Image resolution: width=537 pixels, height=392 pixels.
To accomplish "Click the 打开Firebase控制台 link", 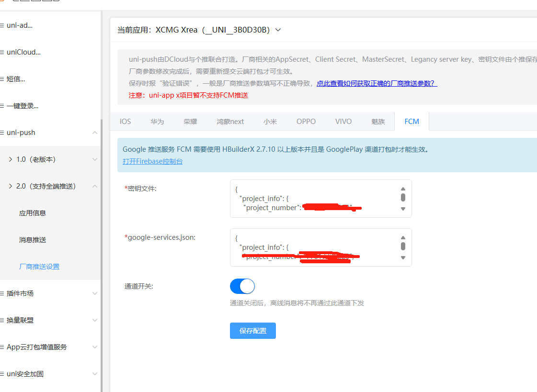I will [153, 161].
